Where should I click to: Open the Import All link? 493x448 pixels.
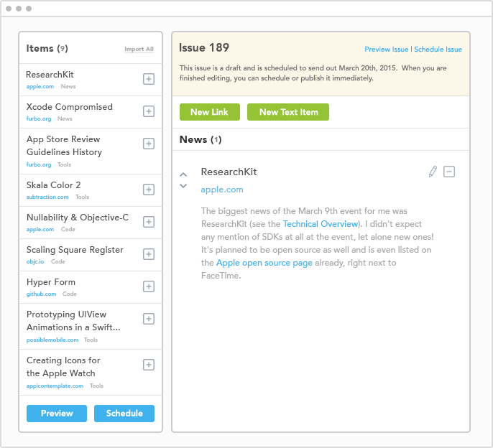[x=139, y=50]
